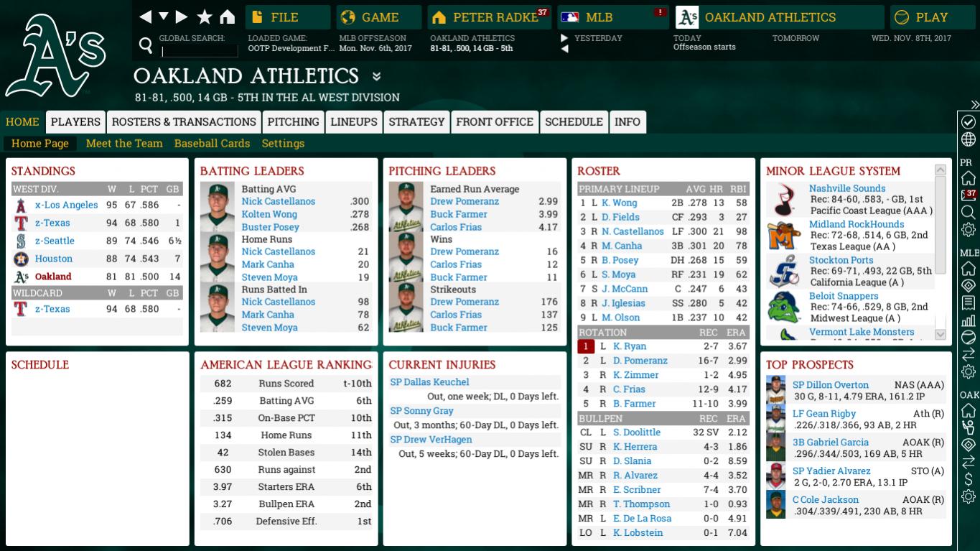Click inside the Global Search input field
This screenshot has width=980, height=551.
200,50
